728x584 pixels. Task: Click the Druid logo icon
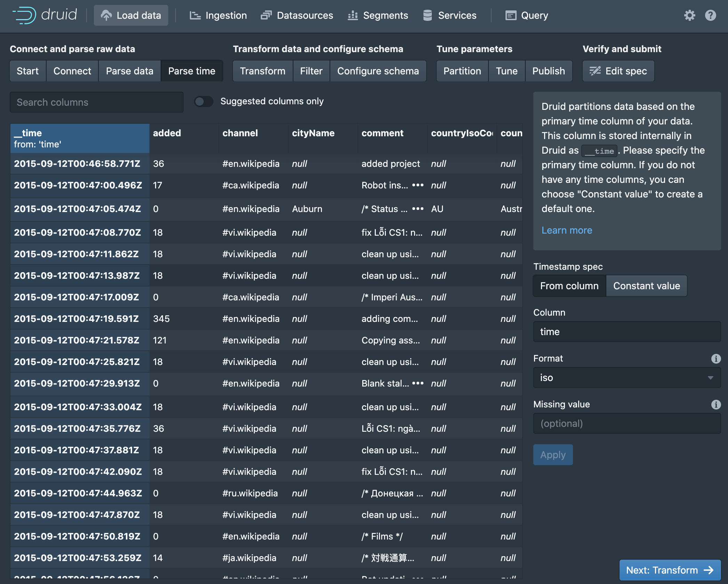24,15
